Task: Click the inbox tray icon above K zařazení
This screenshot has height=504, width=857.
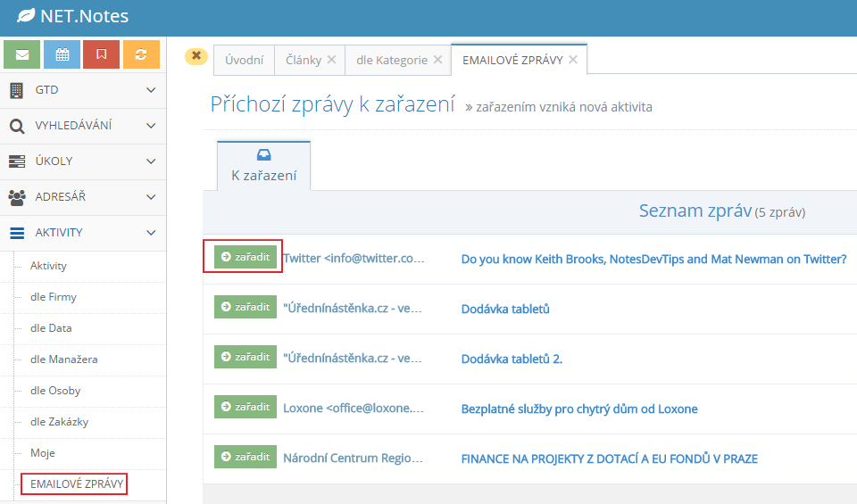Action: 263,155
